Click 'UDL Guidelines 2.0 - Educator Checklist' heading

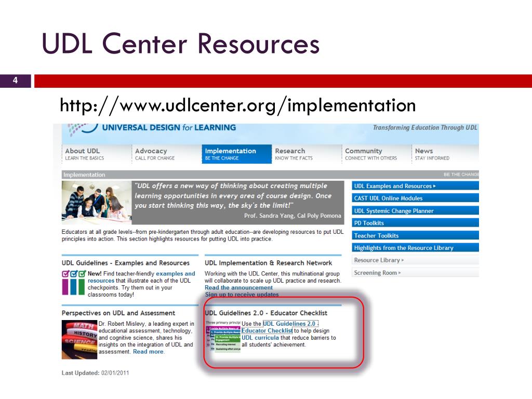click(266, 313)
